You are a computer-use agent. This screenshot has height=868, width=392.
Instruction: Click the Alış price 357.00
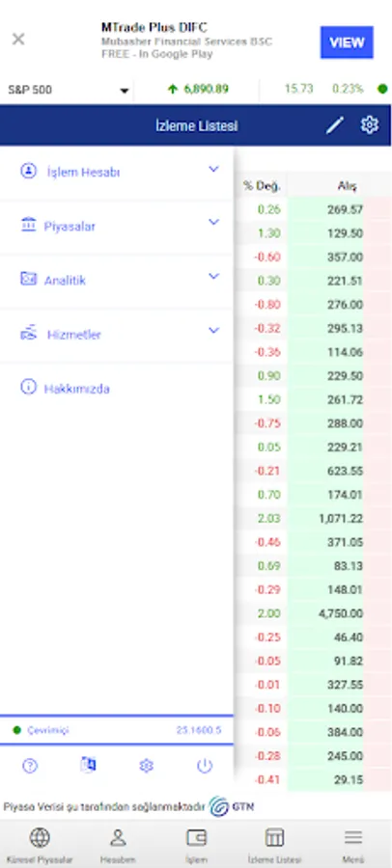point(345,257)
